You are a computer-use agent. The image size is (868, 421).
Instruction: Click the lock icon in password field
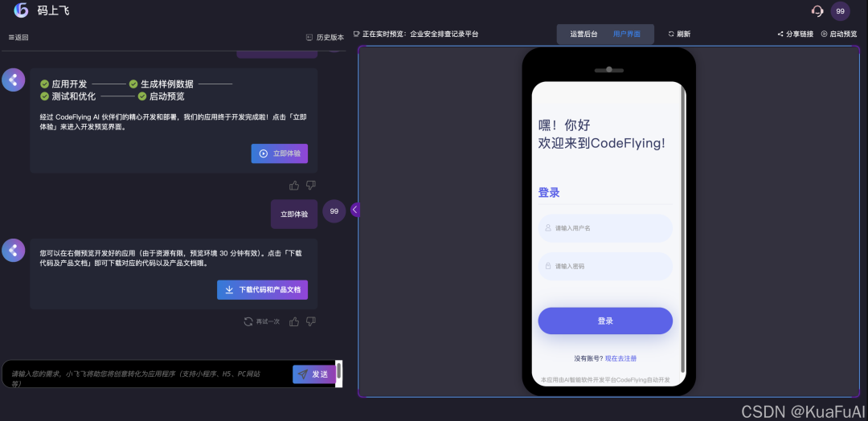coord(548,266)
